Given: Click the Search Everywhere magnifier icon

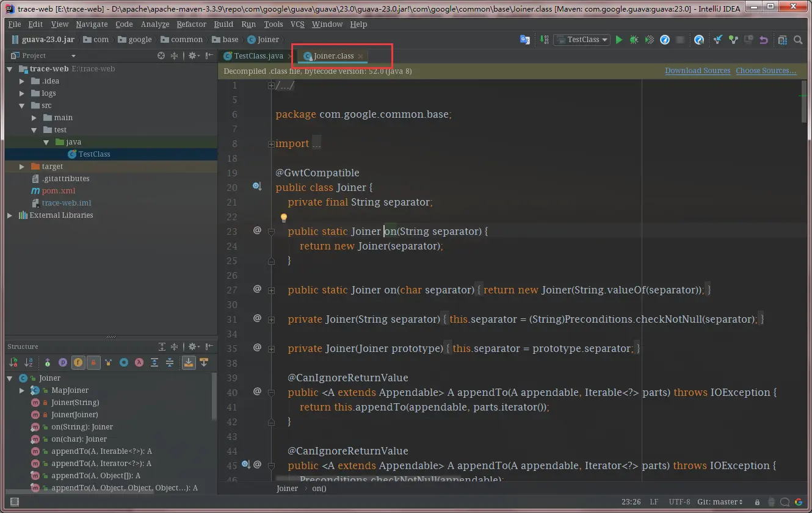Looking at the screenshot, I should click(x=798, y=40).
